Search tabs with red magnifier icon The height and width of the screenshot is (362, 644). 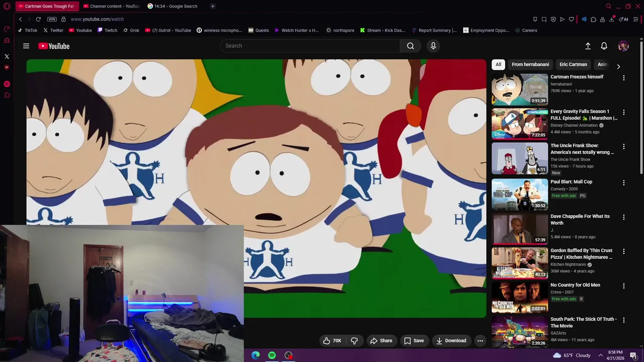click(x=608, y=6)
